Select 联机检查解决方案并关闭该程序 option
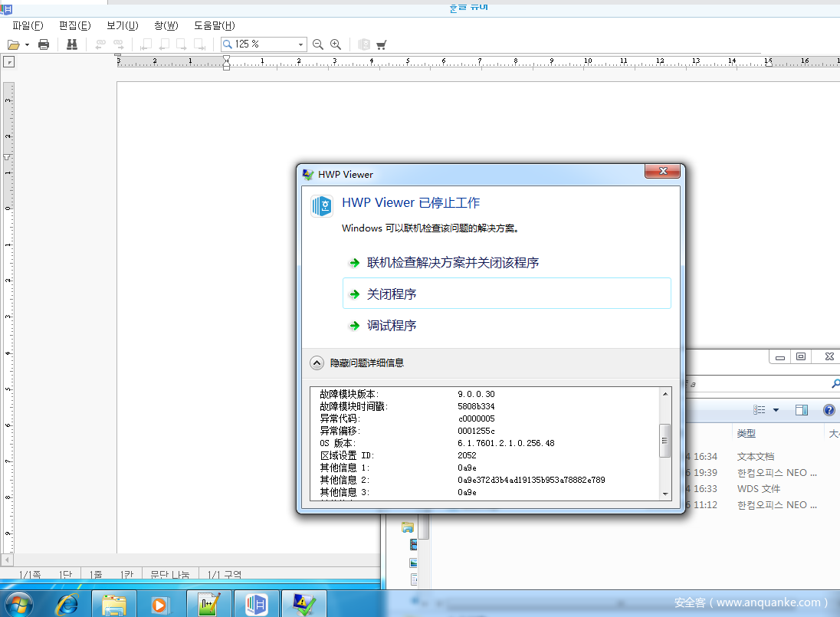This screenshot has height=617, width=840. coord(452,263)
